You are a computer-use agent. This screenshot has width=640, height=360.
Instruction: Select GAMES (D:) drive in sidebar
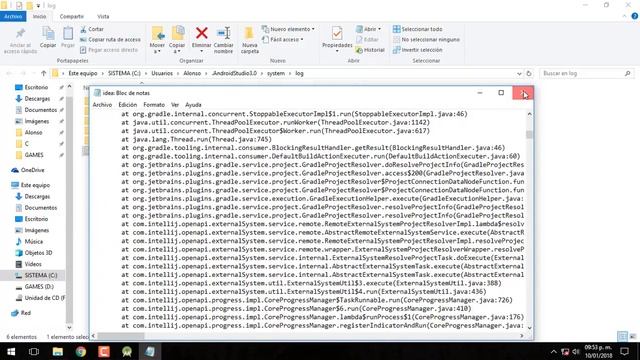click(x=39, y=287)
